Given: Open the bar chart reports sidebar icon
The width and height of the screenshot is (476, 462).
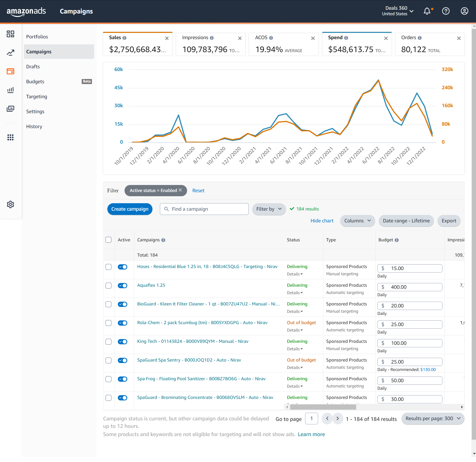Looking at the screenshot, I should pos(10,90).
